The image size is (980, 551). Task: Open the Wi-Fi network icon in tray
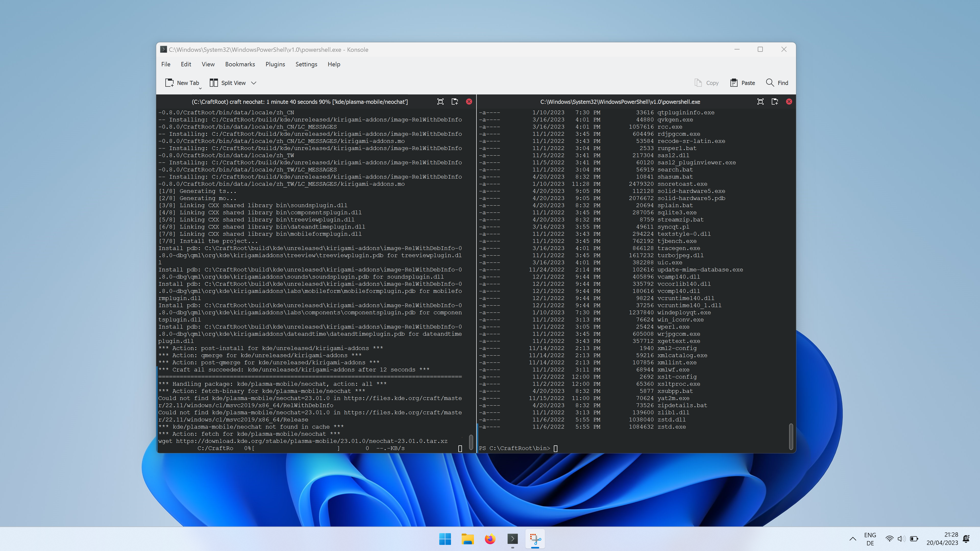(x=889, y=539)
